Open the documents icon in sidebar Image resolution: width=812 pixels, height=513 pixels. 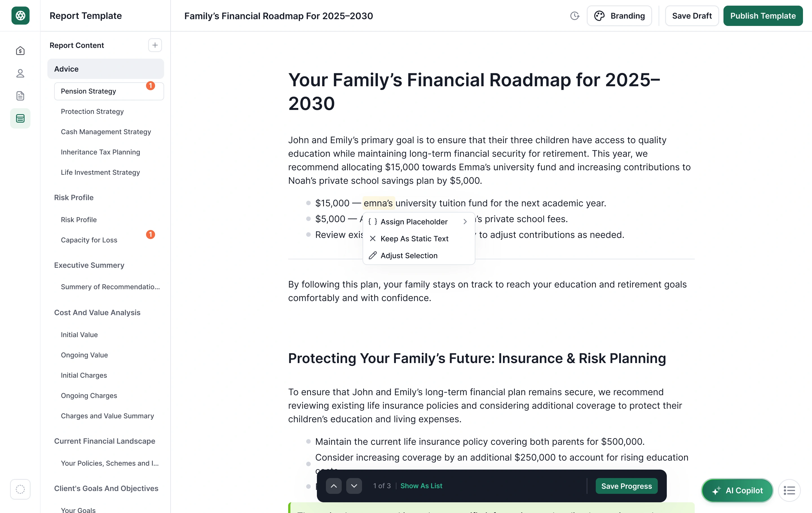point(20,96)
